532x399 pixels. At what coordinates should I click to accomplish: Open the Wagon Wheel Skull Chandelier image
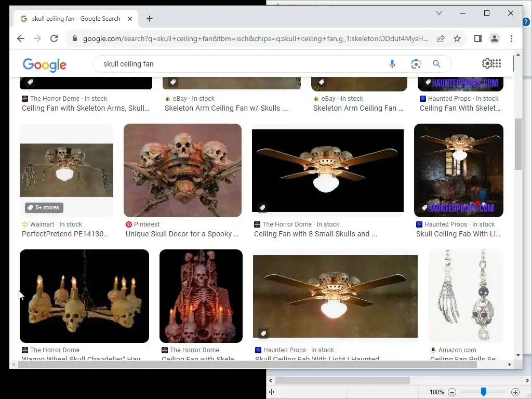(x=85, y=296)
